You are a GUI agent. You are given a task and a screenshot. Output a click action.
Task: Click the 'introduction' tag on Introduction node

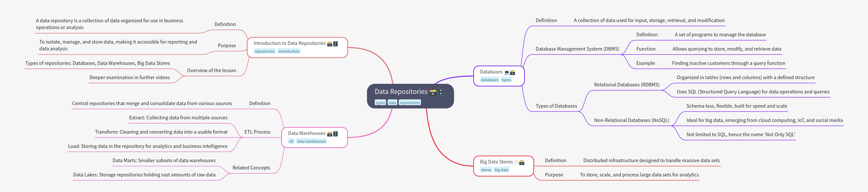(x=289, y=51)
